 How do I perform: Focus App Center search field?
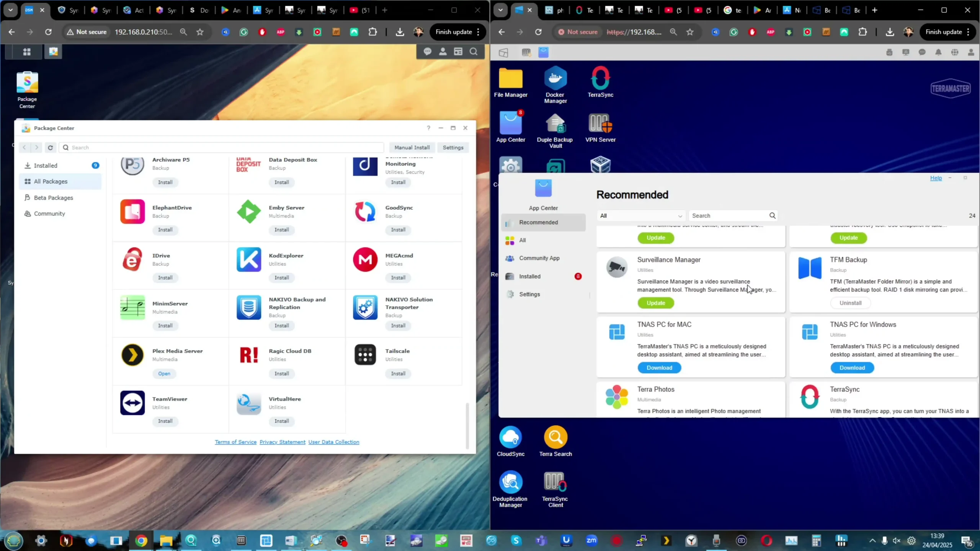733,215
